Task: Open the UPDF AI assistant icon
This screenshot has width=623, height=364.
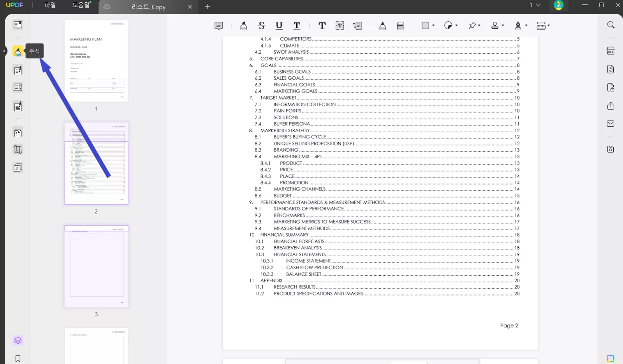Action: click(x=611, y=358)
